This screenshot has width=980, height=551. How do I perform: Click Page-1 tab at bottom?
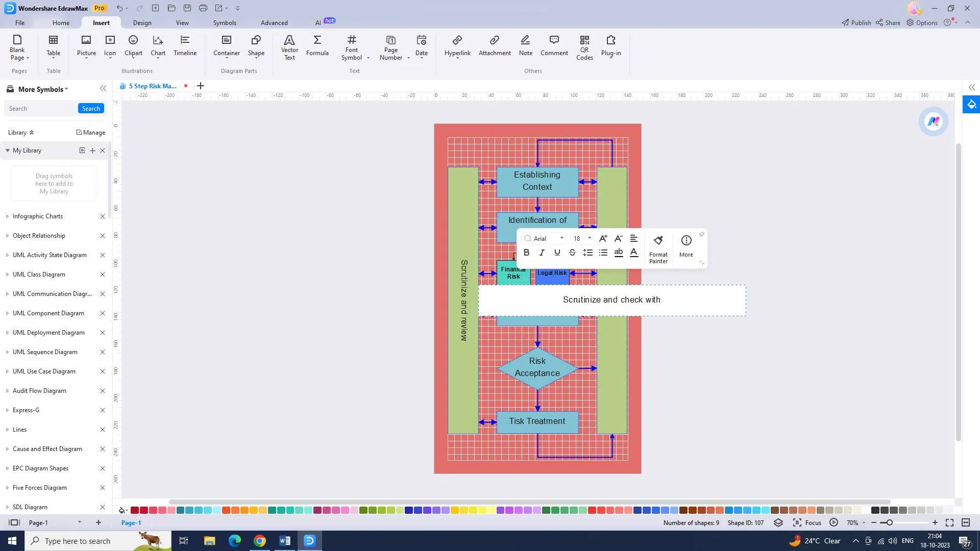tap(131, 523)
